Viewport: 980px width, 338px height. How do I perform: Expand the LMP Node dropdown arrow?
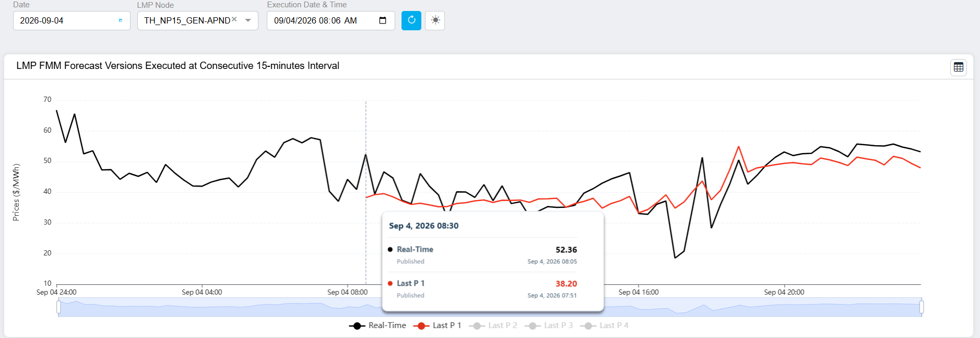(x=248, y=20)
